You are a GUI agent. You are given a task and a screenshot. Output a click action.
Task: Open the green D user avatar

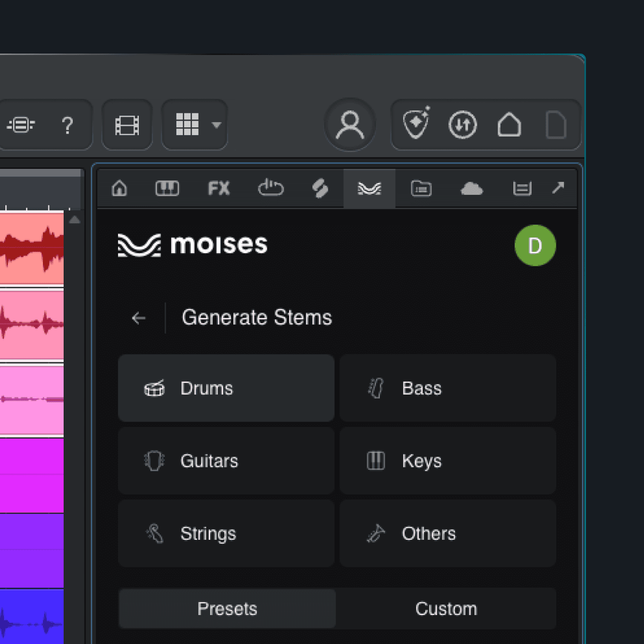coord(535,246)
